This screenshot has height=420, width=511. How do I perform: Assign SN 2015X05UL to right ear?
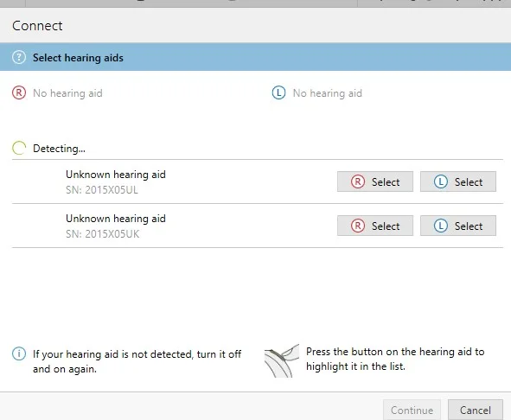(375, 181)
